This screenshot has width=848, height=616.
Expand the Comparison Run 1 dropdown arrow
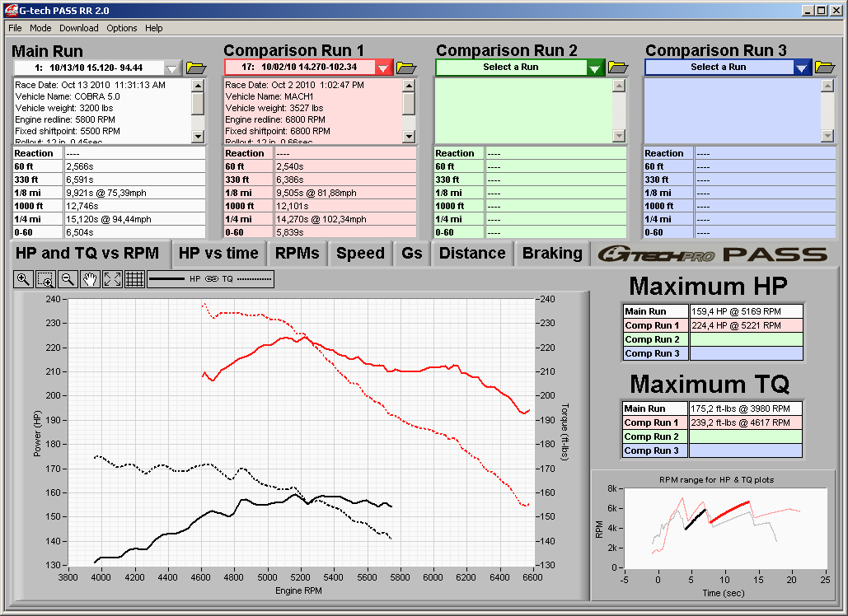(x=383, y=68)
